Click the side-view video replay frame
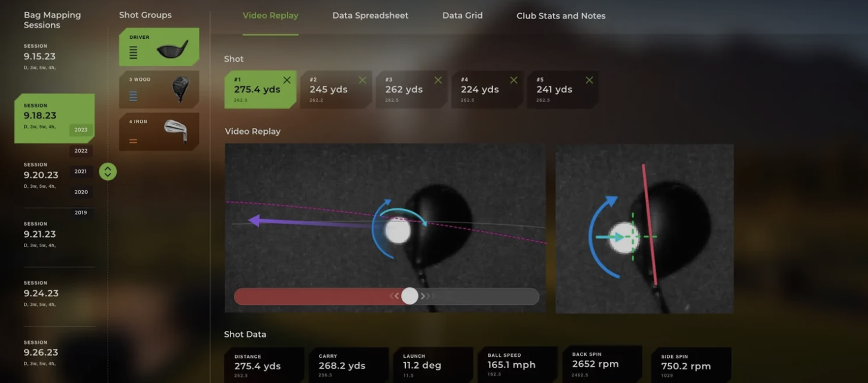Image resolution: width=868 pixels, height=383 pixels. (385, 228)
